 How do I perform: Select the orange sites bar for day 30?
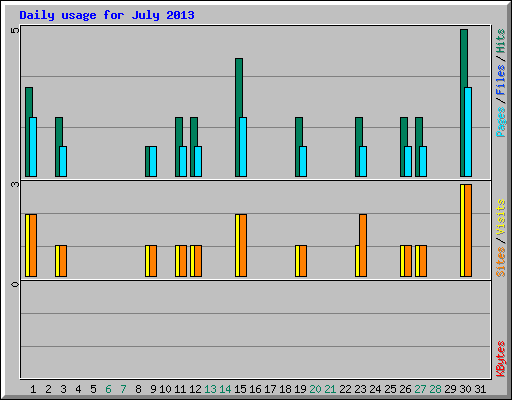[468, 230]
